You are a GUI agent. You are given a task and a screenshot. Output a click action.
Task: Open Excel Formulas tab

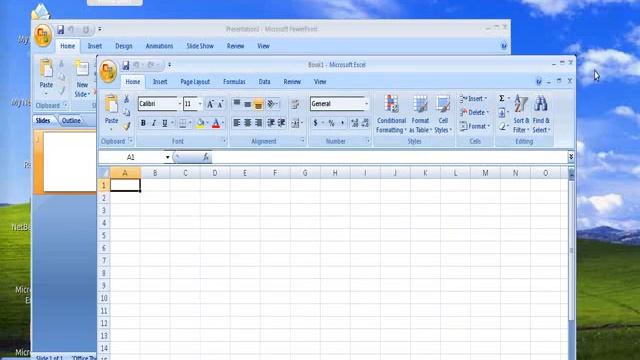[x=234, y=82]
